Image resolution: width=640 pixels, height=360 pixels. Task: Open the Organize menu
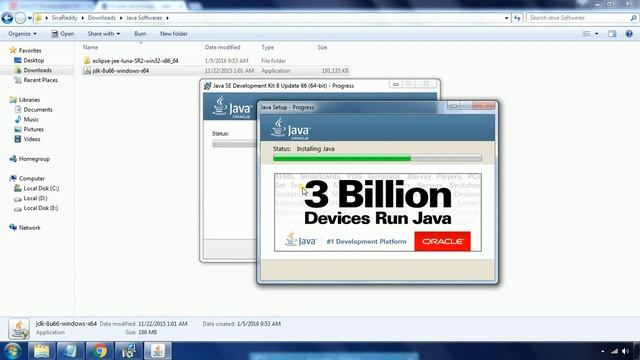point(22,34)
